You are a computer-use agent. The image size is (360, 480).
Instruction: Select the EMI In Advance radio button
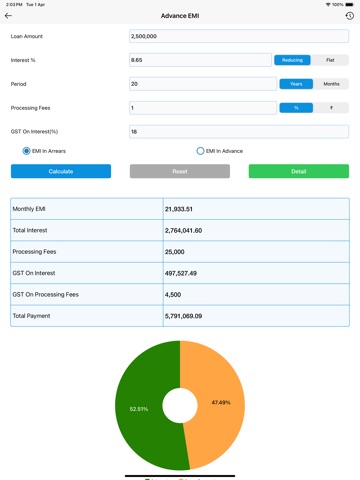[x=200, y=151]
